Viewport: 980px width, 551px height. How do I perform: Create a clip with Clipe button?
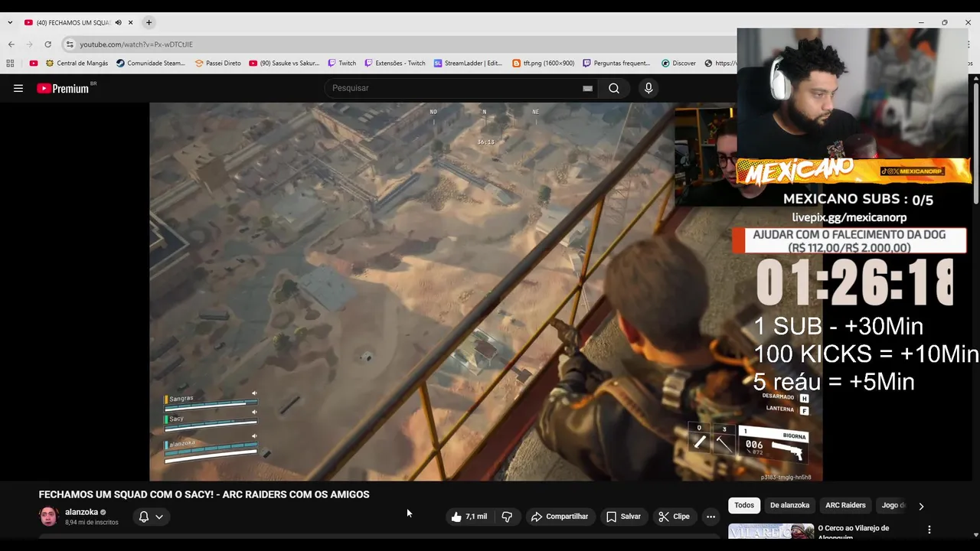675,517
